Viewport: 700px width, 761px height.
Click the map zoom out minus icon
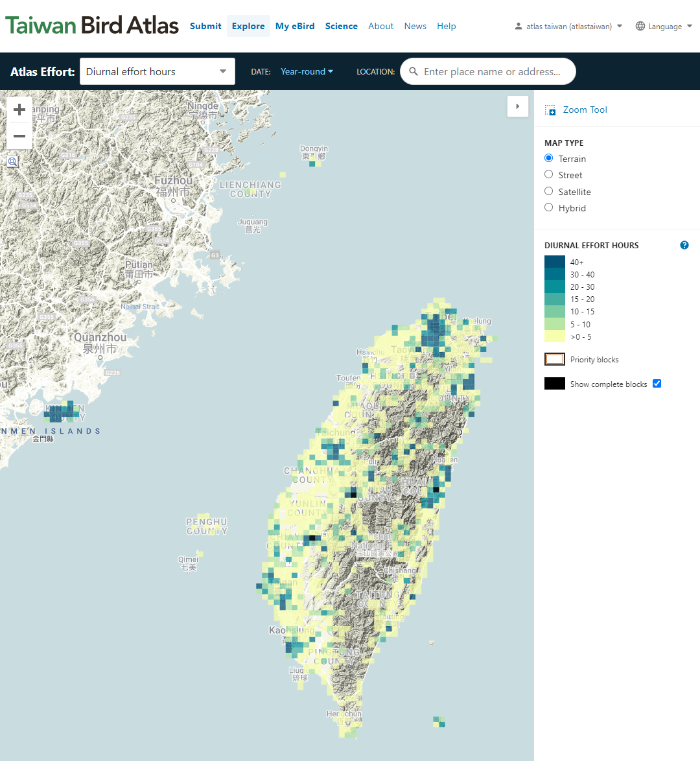[x=19, y=136]
